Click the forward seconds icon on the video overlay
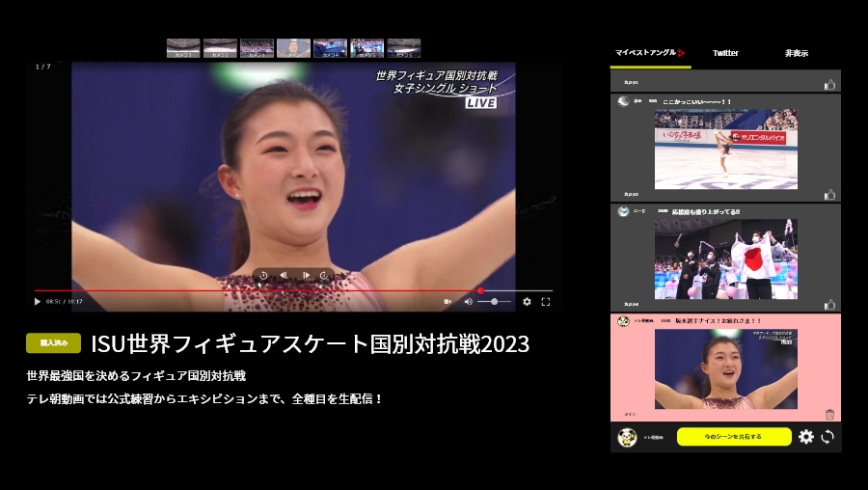The image size is (868, 490). point(325,276)
